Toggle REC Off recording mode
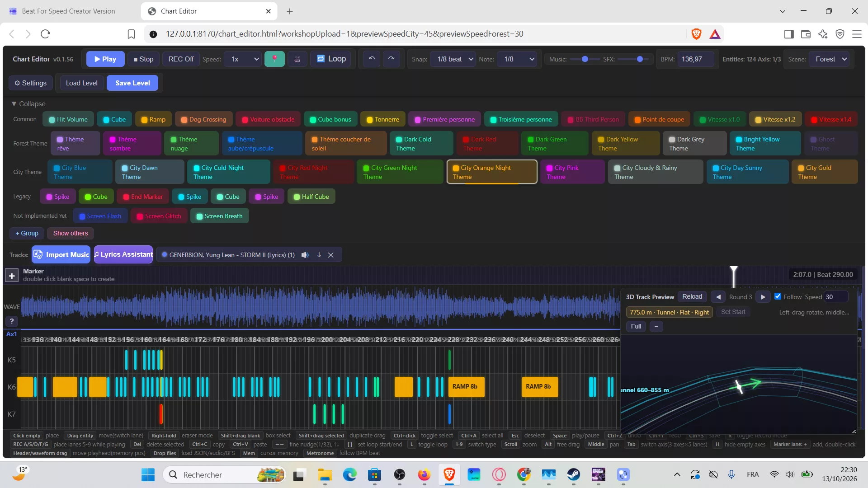The image size is (868, 488). coord(181,59)
